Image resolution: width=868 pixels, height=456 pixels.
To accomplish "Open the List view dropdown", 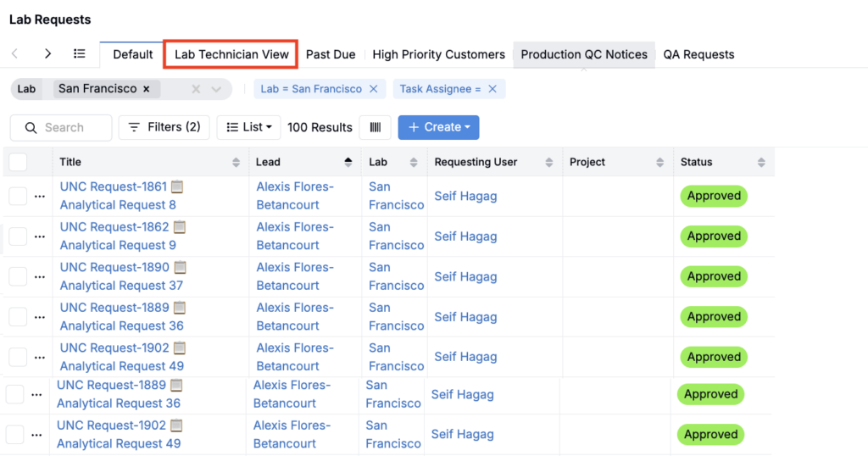I will (x=248, y=127).
